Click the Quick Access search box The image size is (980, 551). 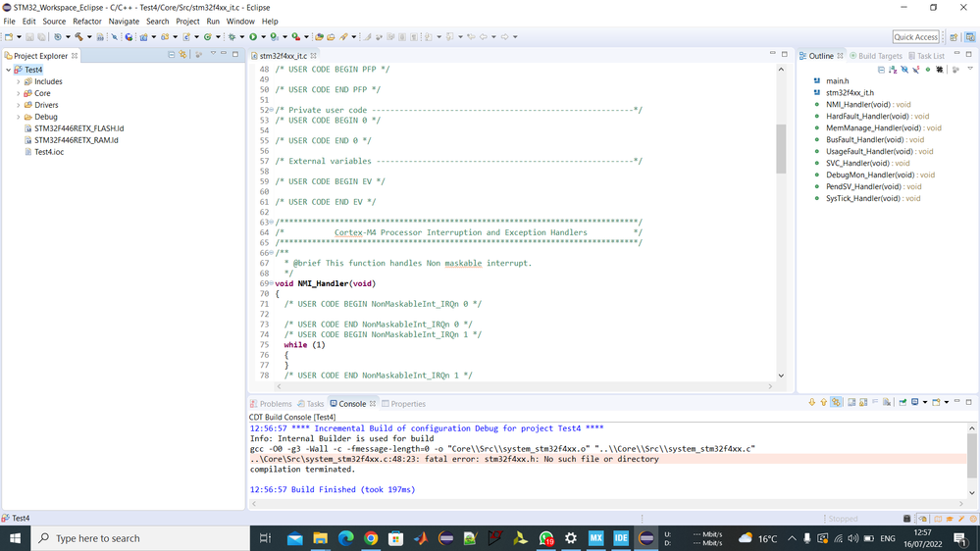[x=915, y=37]
